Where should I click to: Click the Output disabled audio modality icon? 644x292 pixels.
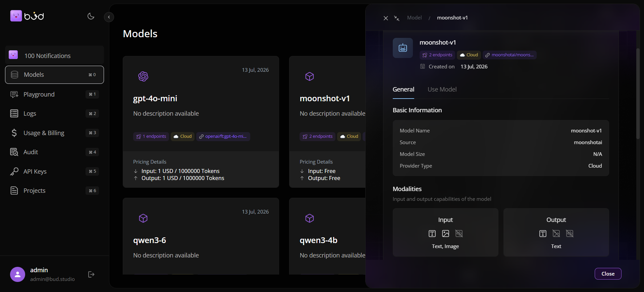[570, 234]
